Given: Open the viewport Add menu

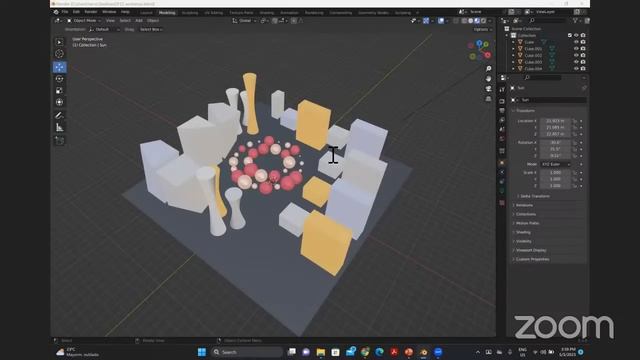Looking at the screenshot, I should pyautogui.click(x=139, y=20).
